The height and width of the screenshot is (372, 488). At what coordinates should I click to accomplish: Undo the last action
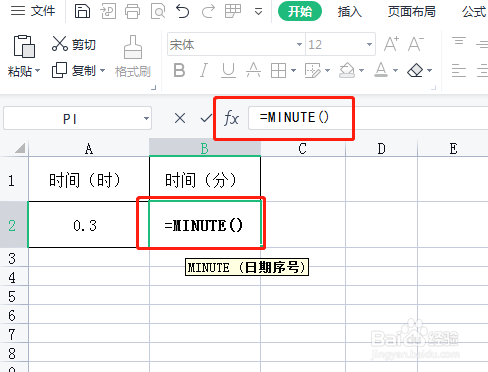coord(183,12)
